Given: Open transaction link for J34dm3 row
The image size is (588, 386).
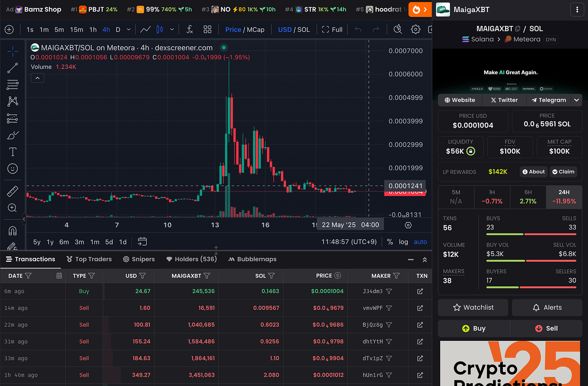Looking at the screenshot, I should 420,291.
